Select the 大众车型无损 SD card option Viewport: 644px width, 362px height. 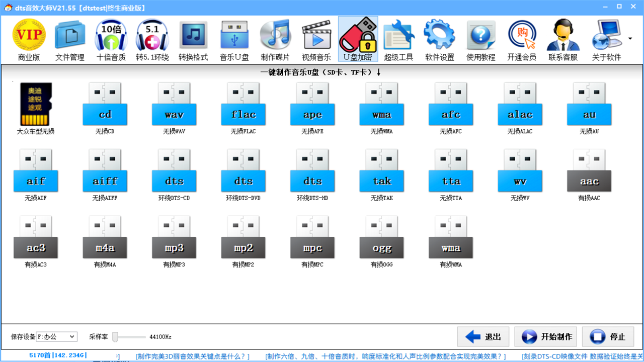pyautogui.click(x=36, y=108)
